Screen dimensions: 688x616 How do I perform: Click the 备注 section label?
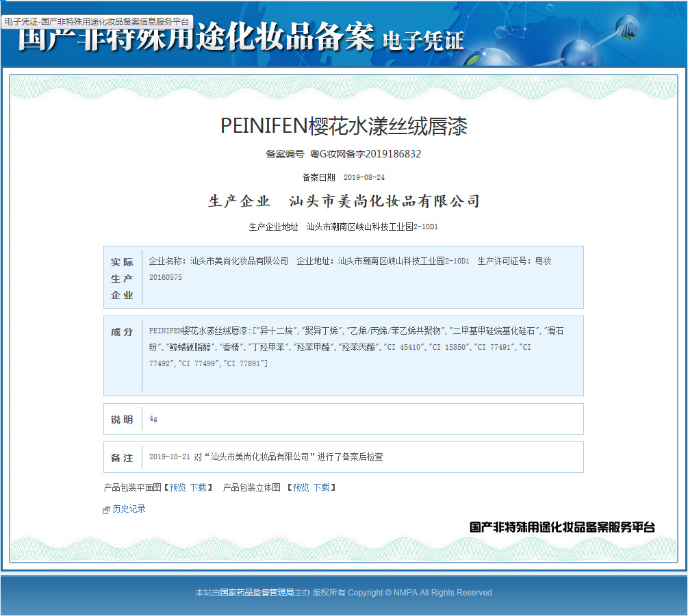[x=122, y=458]
